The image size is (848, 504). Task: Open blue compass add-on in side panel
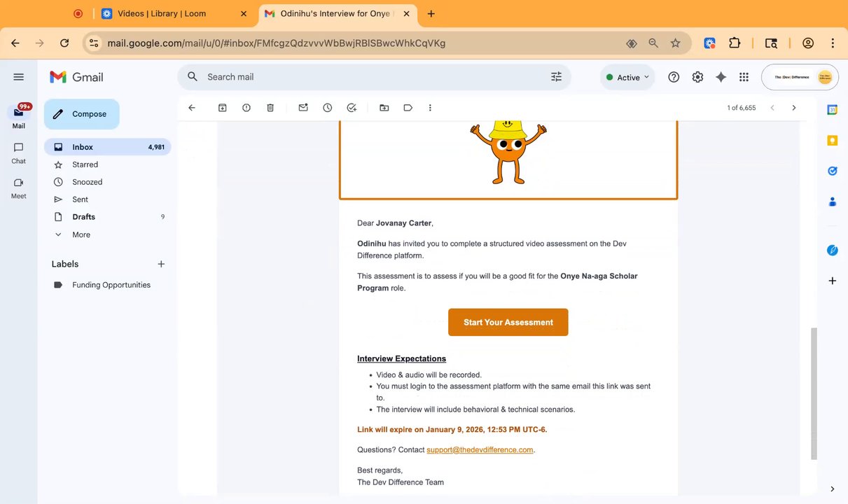833,250
